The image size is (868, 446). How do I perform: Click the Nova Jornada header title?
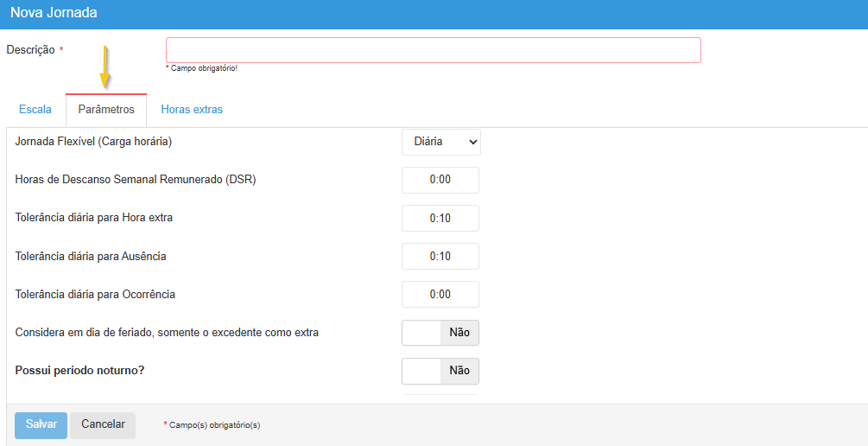(54, 13)
